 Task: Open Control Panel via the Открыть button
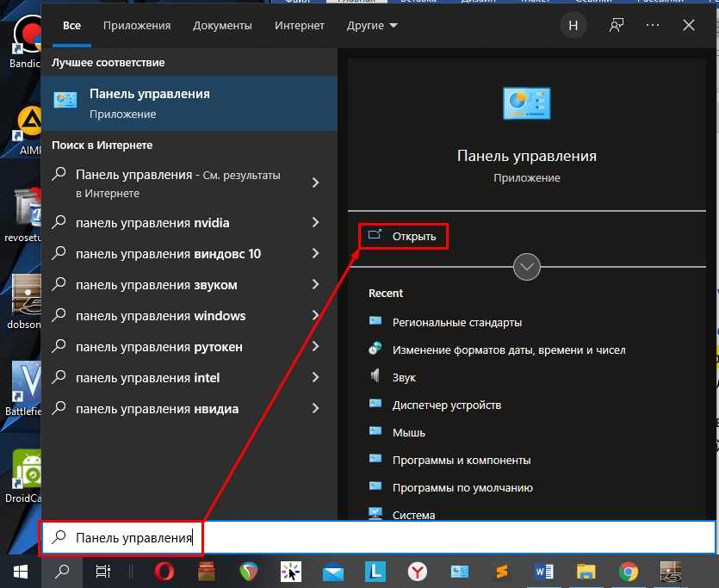click(x=404, y=236)
